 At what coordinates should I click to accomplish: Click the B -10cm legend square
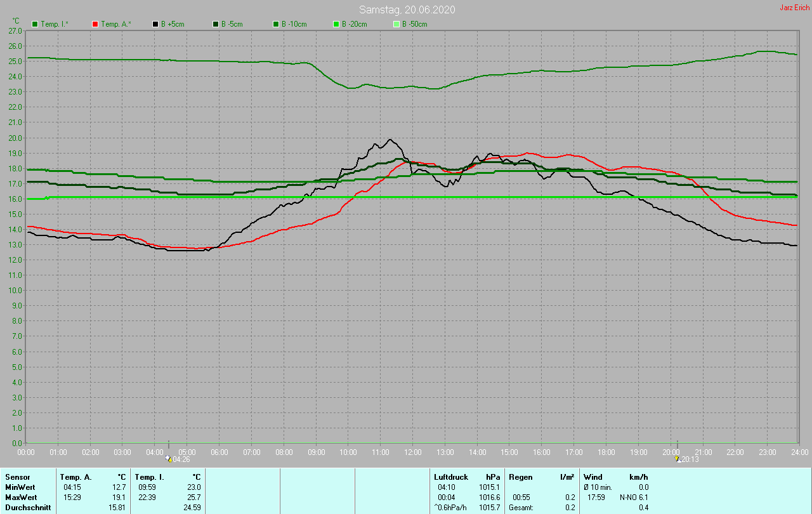[x=276, y=24]
